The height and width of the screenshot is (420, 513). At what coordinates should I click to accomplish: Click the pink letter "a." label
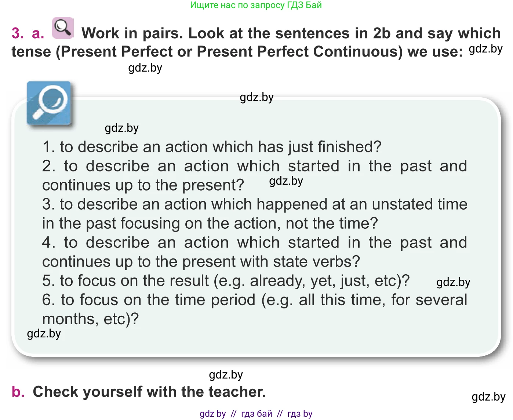click(x=38, y=33)
